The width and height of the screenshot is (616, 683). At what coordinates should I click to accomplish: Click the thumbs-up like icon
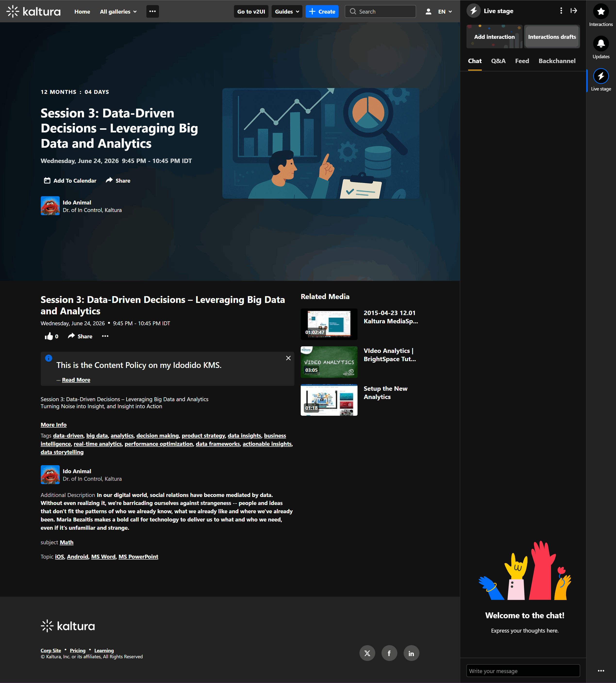(49, 336)
